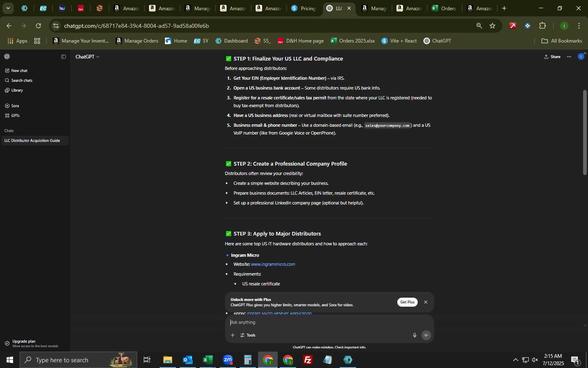Open a new browser tab

click(x=504, y=8)
